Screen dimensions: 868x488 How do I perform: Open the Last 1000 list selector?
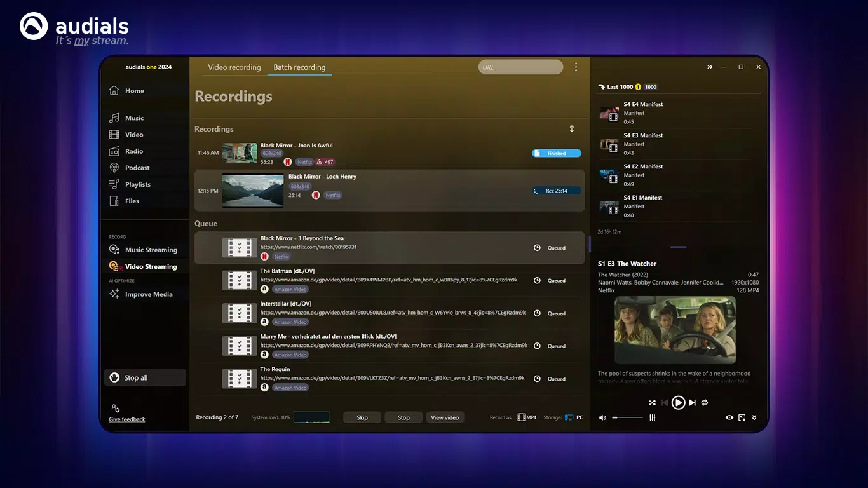628,87
